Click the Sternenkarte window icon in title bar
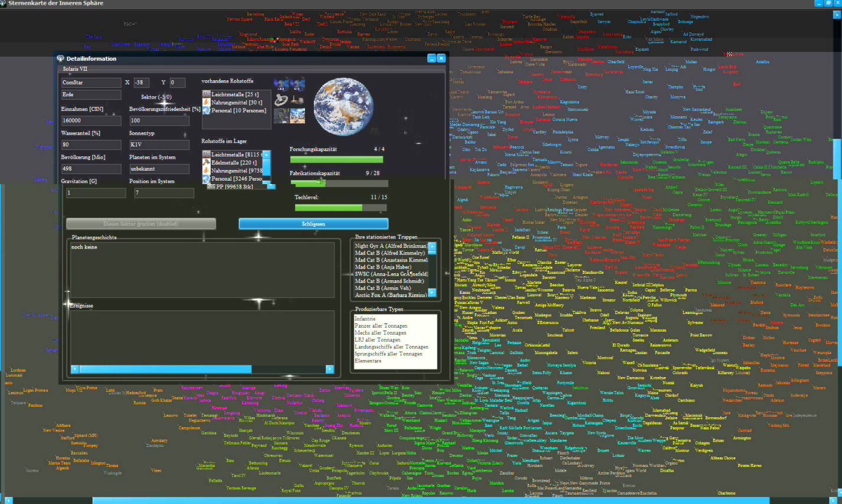The width and height of the screenshot is (842, 504). [4, 4]
